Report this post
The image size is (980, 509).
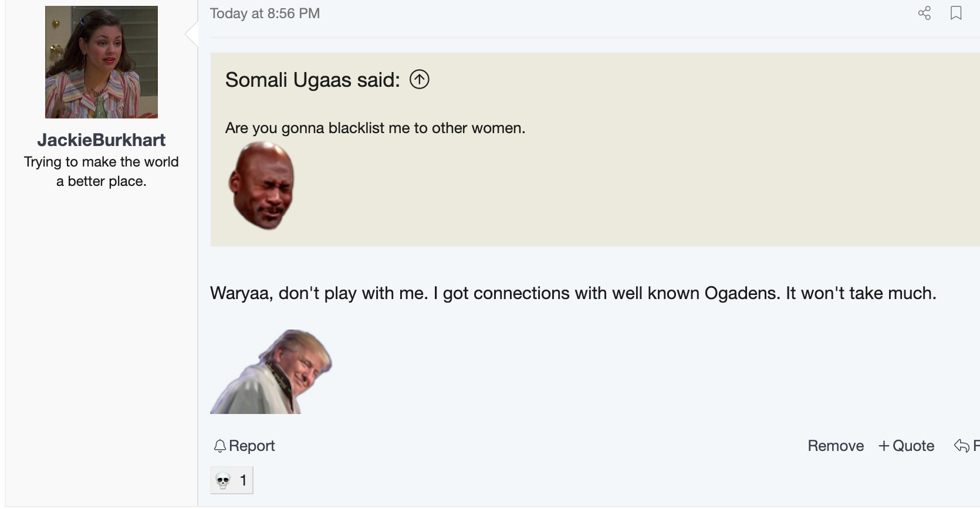tap(252, 446)
